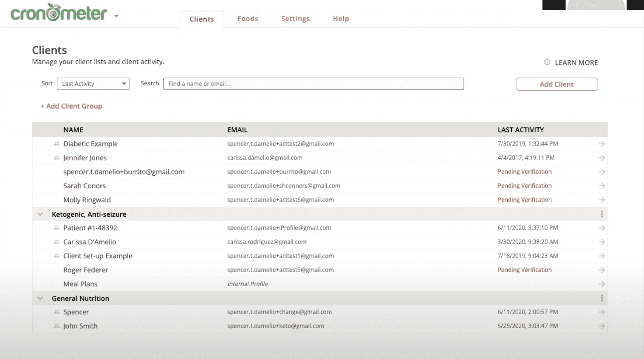Focus the client name or email search field

[314, 84]
